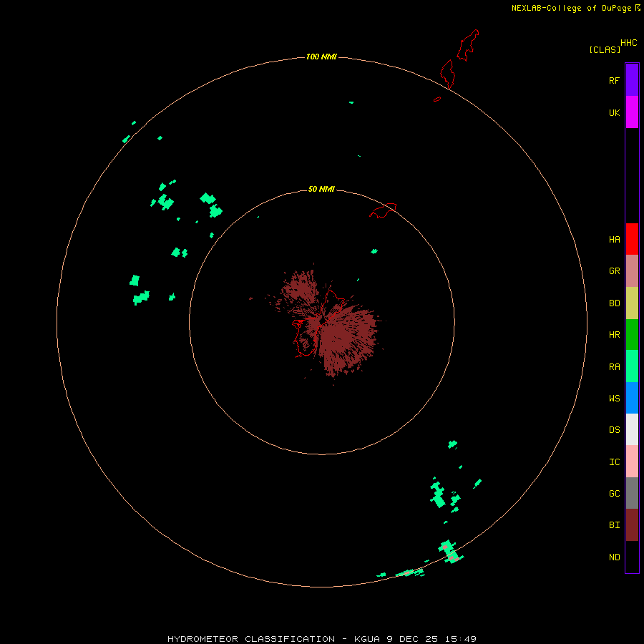Click the GC legend label
The width and height of the screenshot is (644, 644).
coord(615,494)
